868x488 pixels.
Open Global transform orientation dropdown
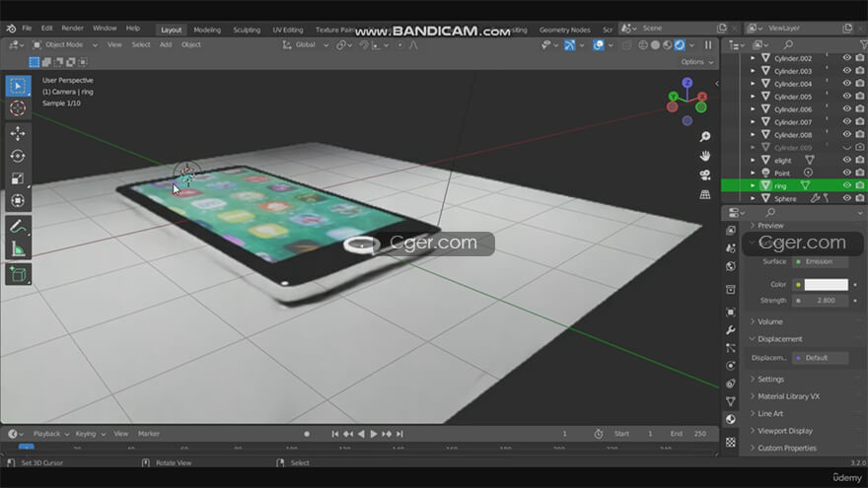pos(306,44)
